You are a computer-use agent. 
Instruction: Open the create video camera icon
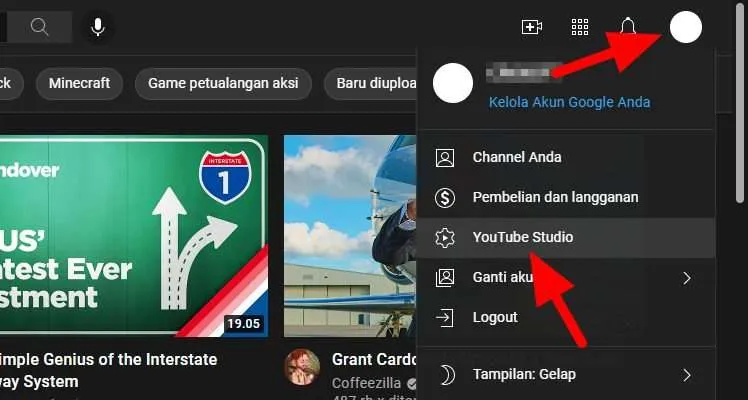[532, 27]
